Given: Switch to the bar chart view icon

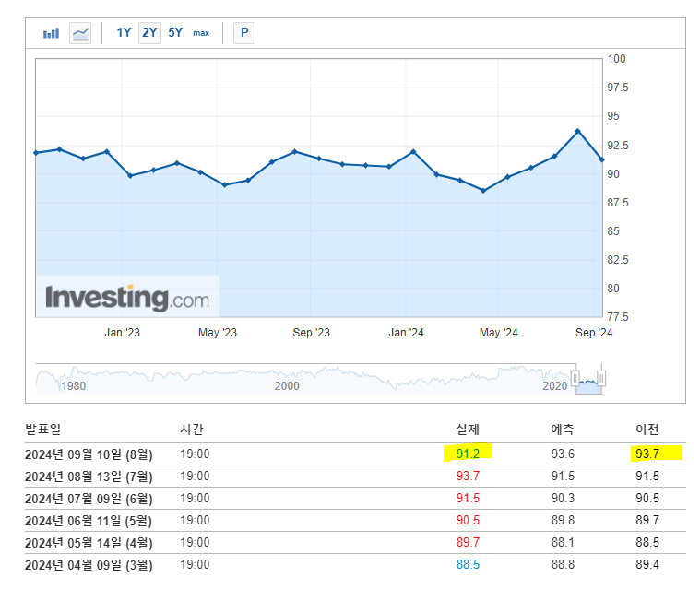Looking at the screenshot, I should coord(51,33).
